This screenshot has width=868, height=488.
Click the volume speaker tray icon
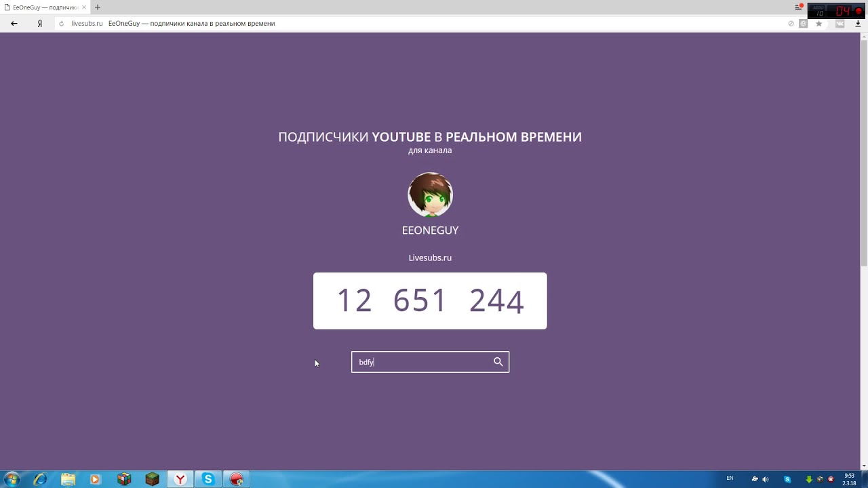766,479
